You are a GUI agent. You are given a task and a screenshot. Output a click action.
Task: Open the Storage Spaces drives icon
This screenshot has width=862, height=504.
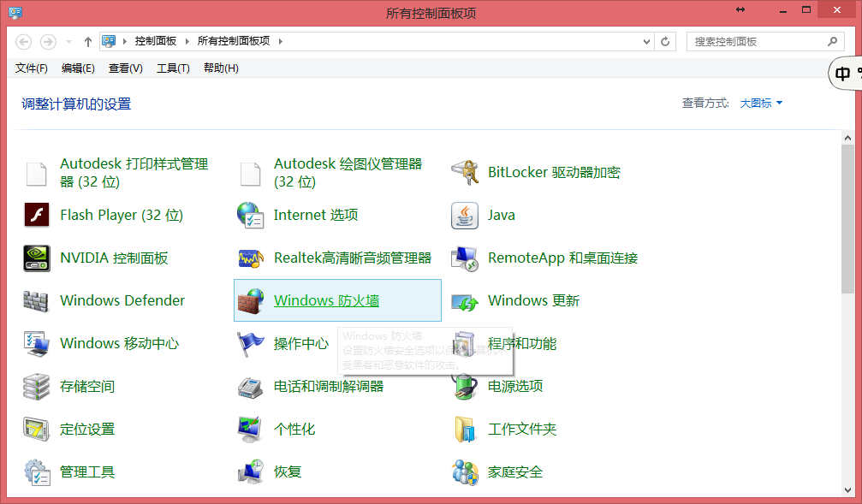(37, 387)
